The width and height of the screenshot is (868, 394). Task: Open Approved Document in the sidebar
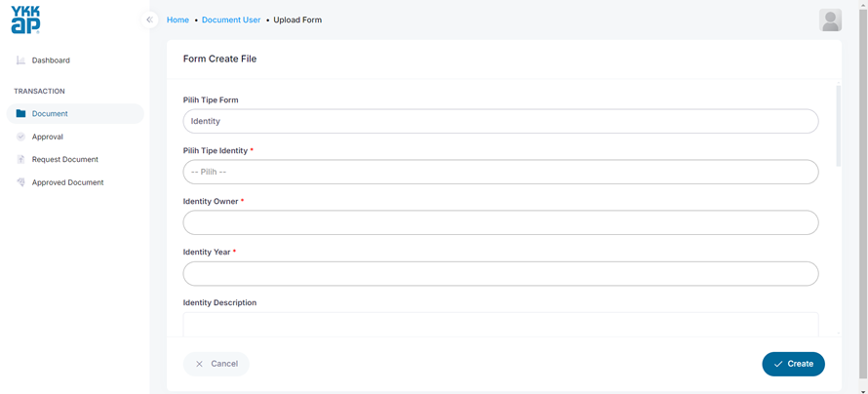point(67,182)
